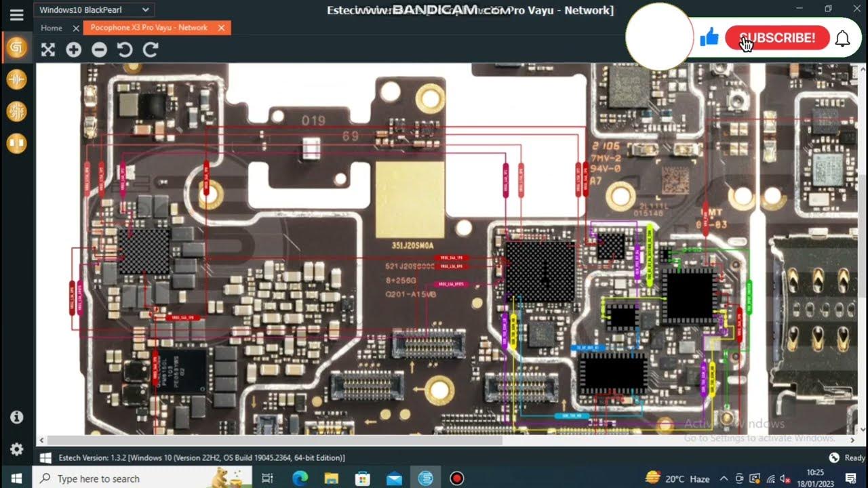
Task: Click the Q201-A15VB board marking
Action: coord(411,295)
